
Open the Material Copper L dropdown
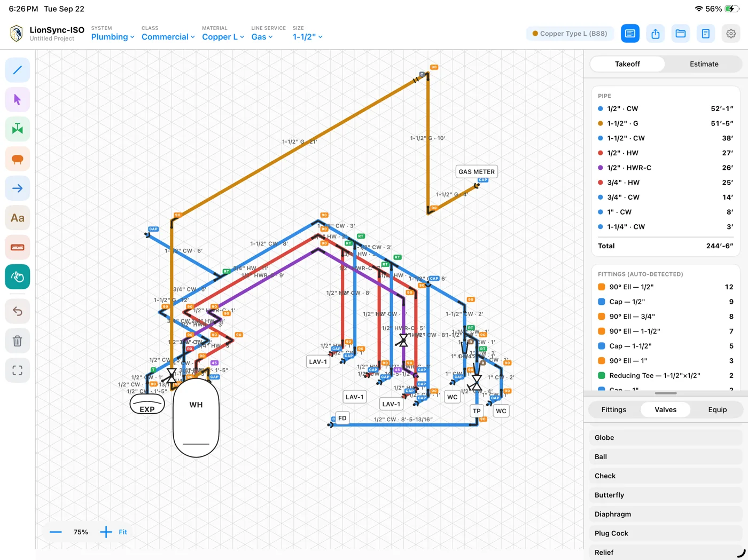tap(223, 33)
